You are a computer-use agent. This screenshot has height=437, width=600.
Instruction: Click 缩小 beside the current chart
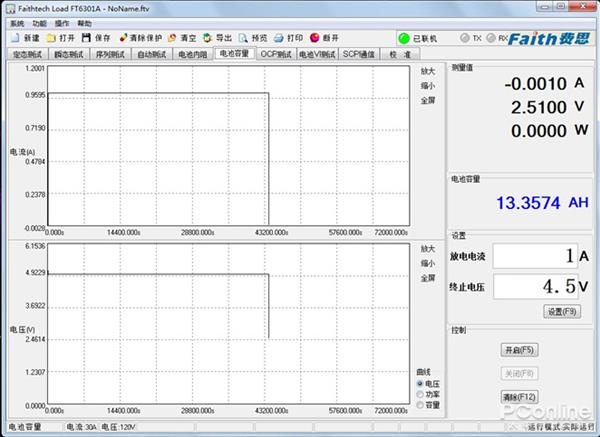tap(428, 86)
